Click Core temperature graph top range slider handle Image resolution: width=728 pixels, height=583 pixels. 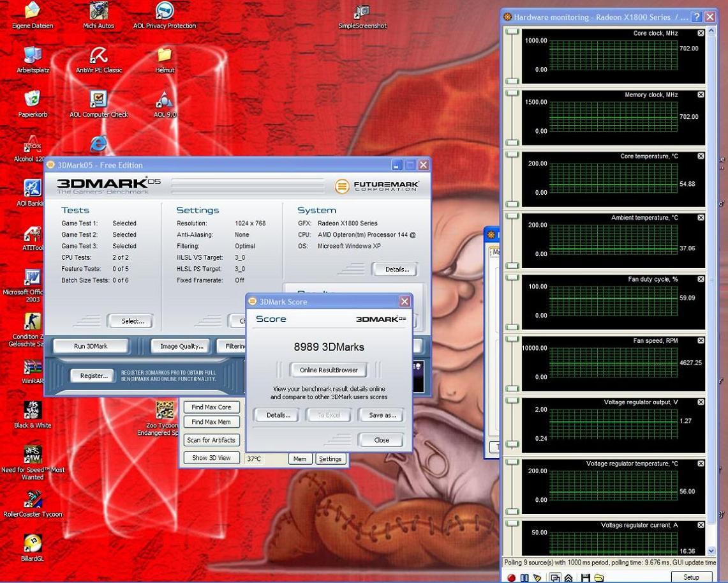pyautogui.click(x=512, y=155)
